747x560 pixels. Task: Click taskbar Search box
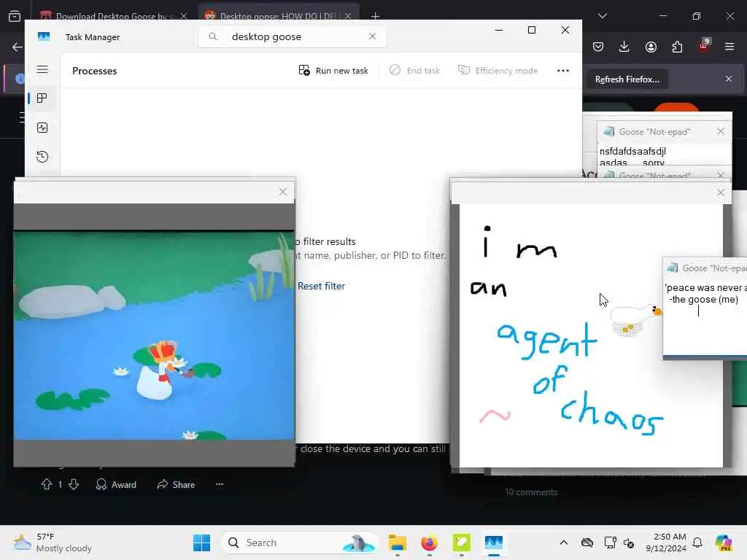(x=299, y=542)
